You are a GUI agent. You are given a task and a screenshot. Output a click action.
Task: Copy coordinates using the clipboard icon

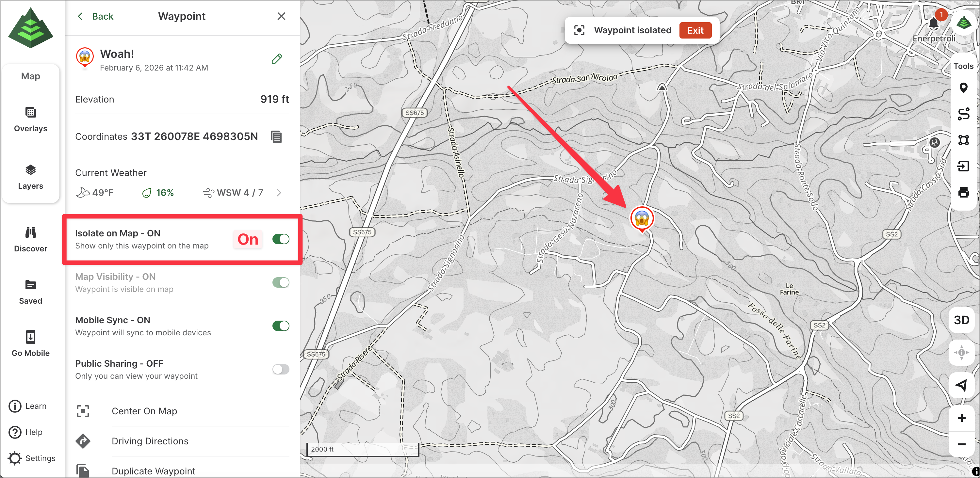pyautogui.click(x=277, y=136)
